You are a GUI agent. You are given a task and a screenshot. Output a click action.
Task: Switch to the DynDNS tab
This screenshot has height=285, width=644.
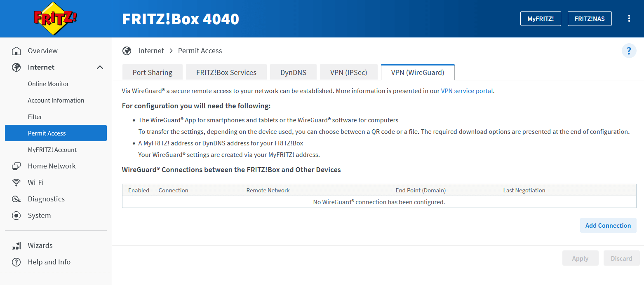[293, 72]
